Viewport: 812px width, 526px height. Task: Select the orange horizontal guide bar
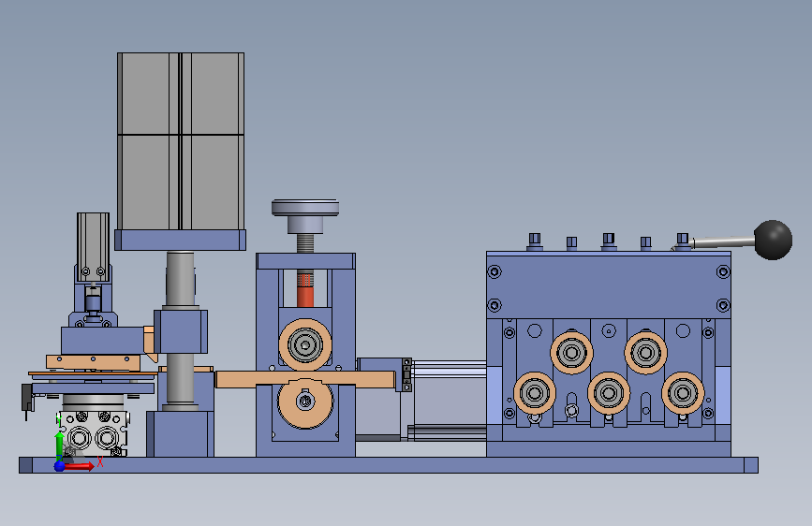[x=305, y=379]
